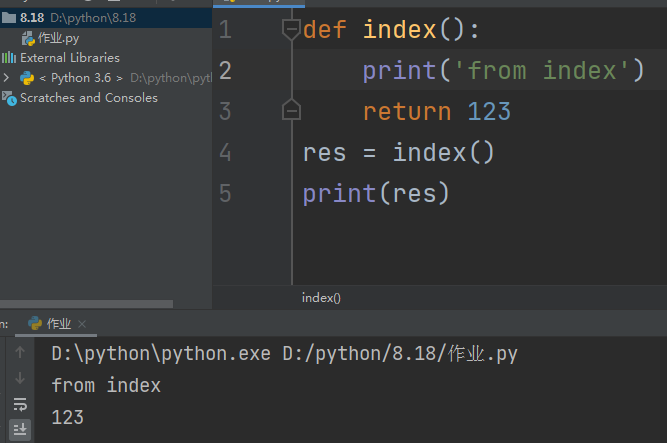Click fold end marker at line 3
667x443 pixels.
click(291, 110)
